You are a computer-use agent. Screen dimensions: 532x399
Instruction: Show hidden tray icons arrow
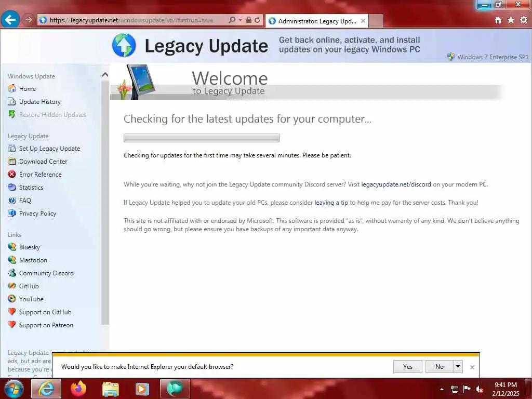442,389
